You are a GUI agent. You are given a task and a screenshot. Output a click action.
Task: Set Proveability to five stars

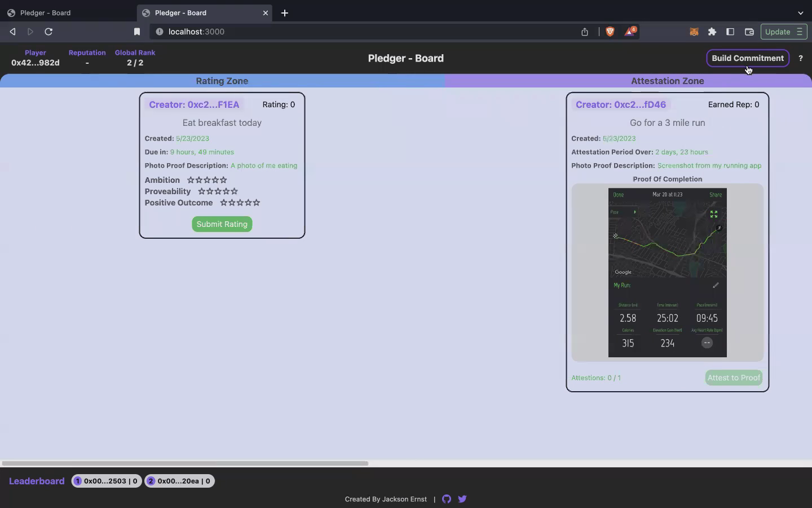click(x=235, y=191)
